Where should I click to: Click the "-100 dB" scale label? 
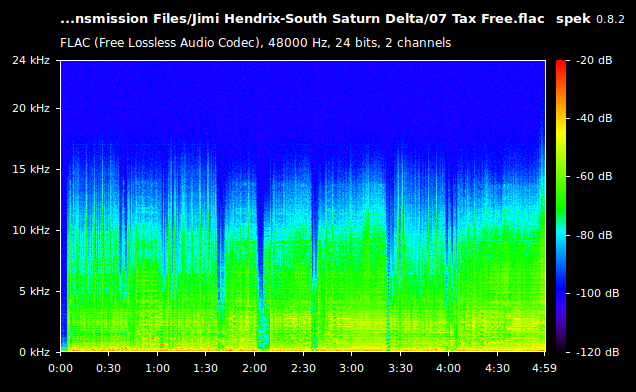(597, 293)
